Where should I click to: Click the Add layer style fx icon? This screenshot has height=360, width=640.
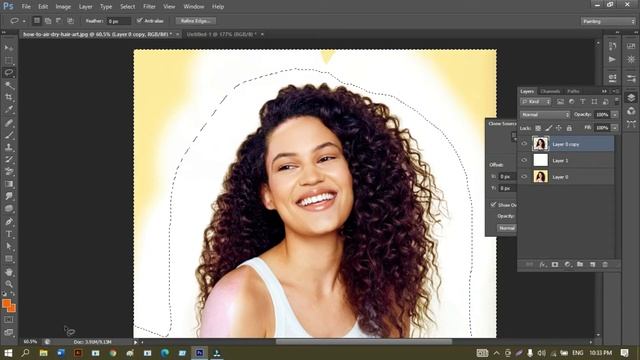542,264
